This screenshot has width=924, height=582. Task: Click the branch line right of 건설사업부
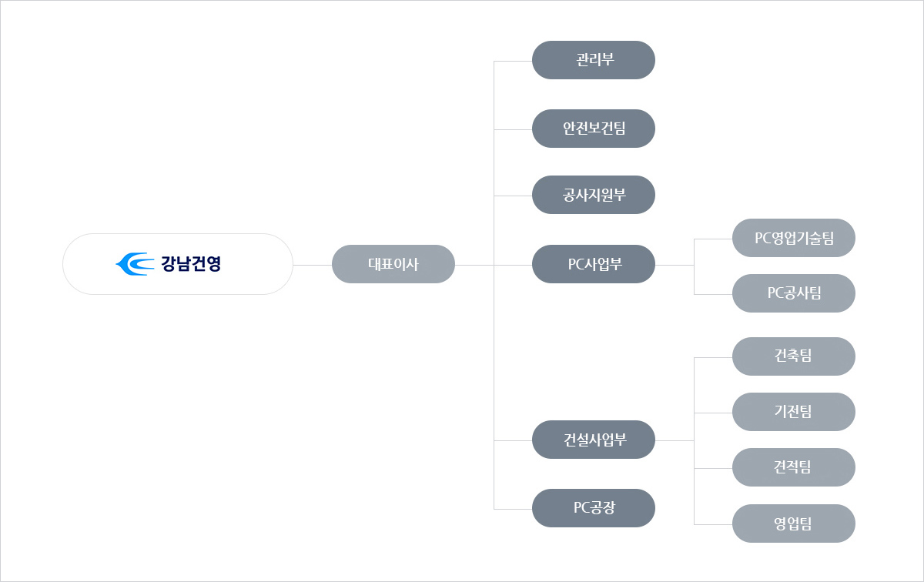point(675,440)
